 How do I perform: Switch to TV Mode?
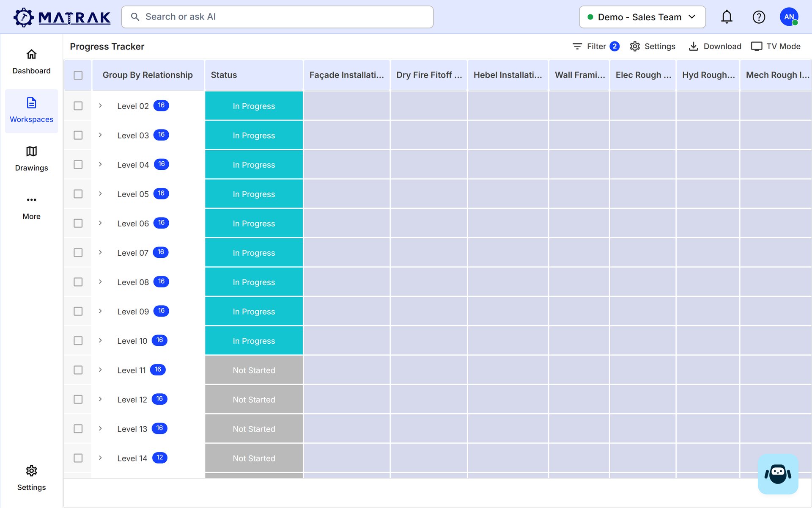(776, 46)
